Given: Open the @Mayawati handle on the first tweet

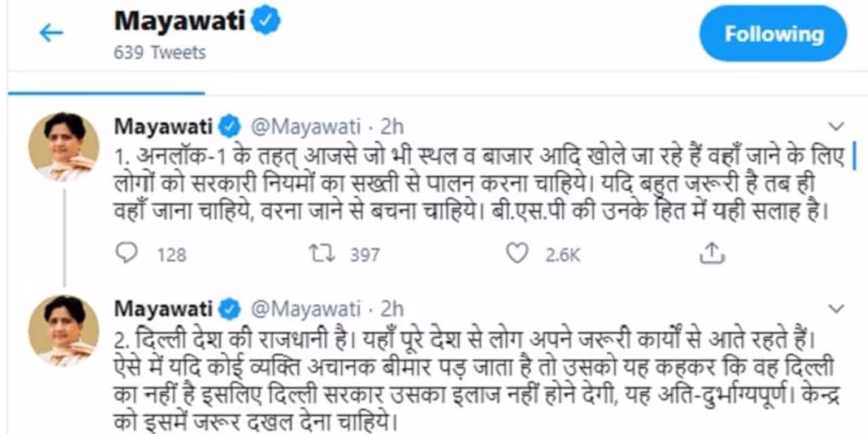Looking at the screenshot, I should click(x=306, y=126).
